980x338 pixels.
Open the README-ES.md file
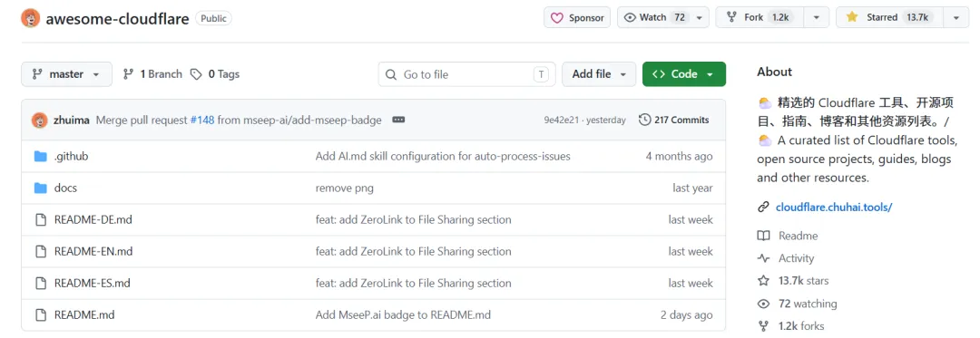click(93, 283)
